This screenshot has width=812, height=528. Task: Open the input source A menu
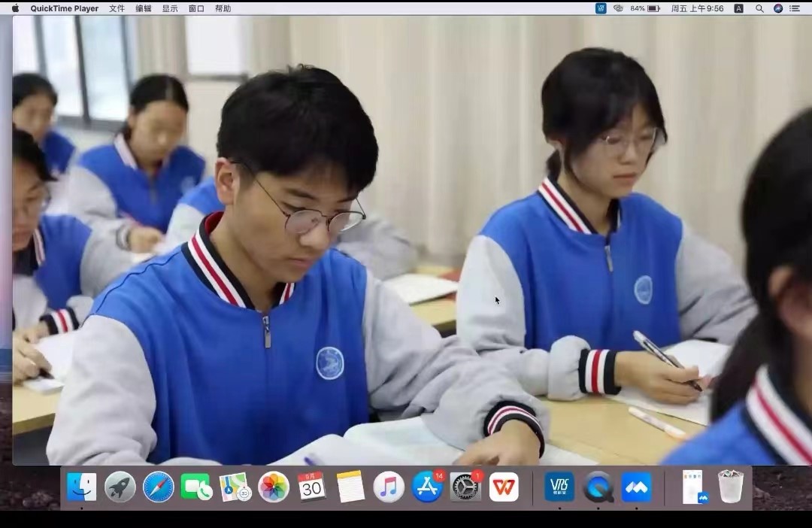[x=738, y=8]
